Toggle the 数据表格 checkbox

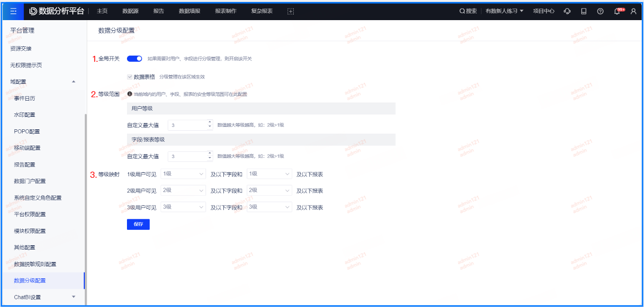tap(130, 77)
